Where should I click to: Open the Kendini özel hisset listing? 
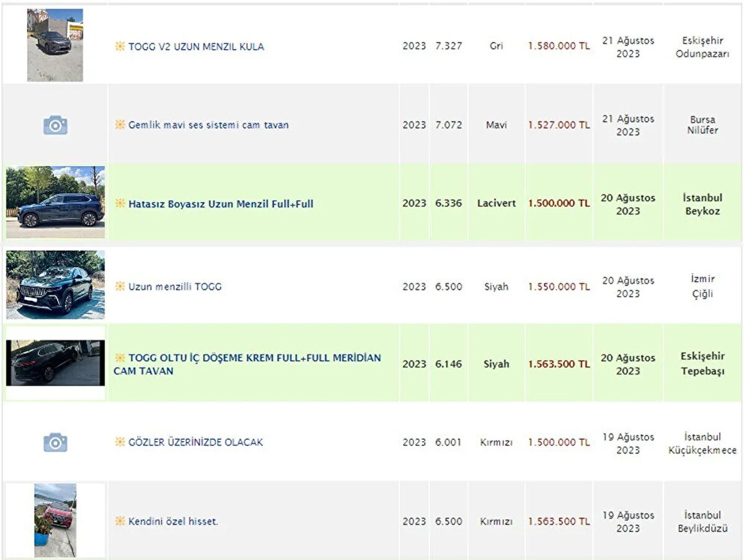[x=173, y=522]
